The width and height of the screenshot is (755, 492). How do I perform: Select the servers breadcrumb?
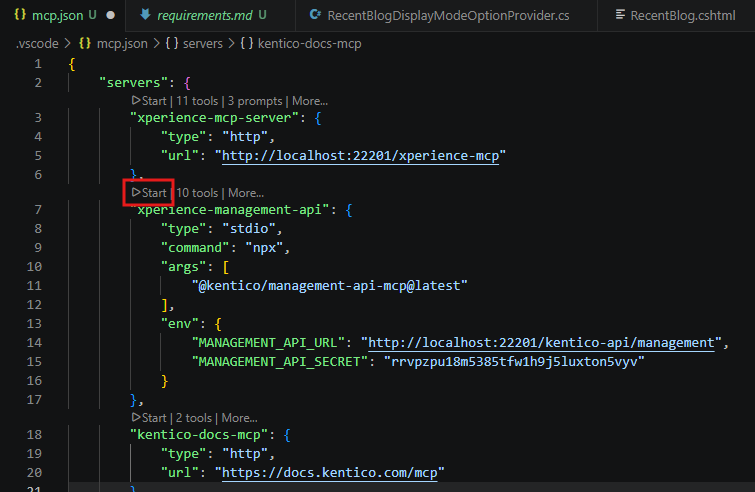tap(203, 44)
